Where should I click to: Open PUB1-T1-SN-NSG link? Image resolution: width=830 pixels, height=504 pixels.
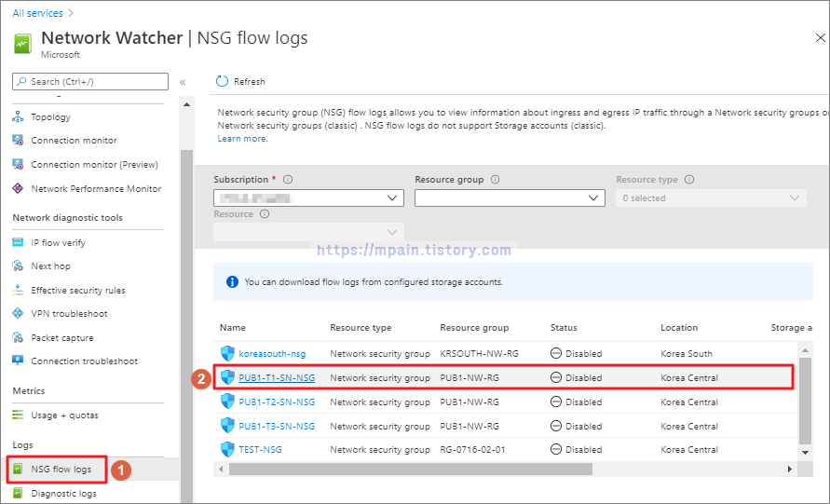277,377
